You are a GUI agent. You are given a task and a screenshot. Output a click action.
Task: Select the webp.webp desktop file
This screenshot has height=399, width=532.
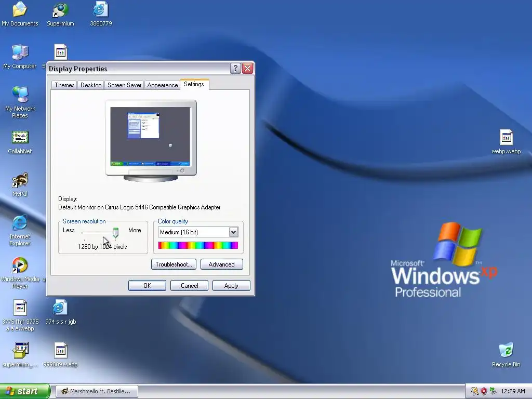(506, 142)
